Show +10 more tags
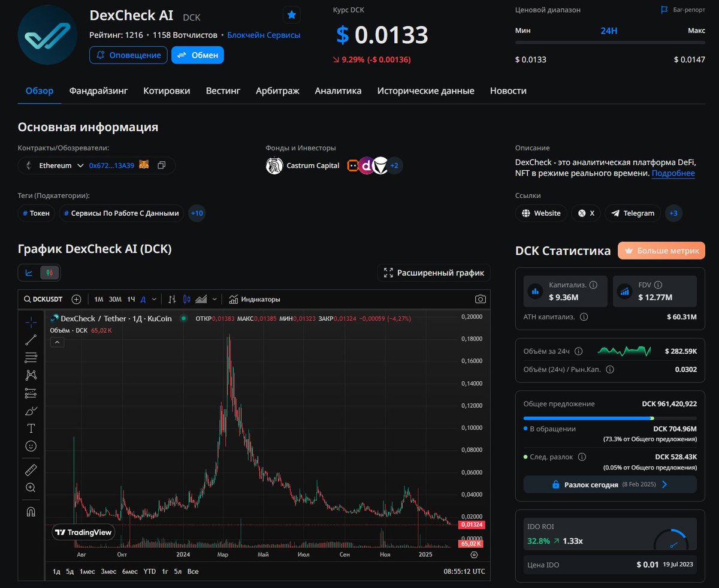 197,213
